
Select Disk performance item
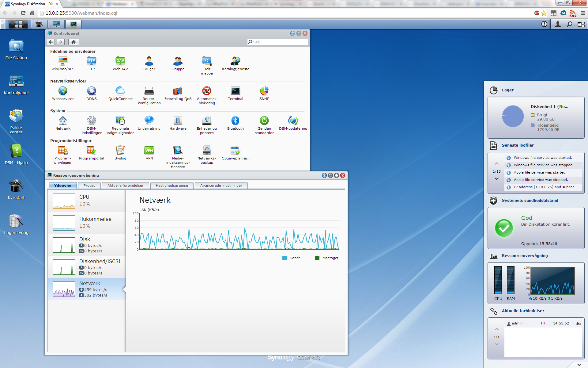(x=87, y=245)
